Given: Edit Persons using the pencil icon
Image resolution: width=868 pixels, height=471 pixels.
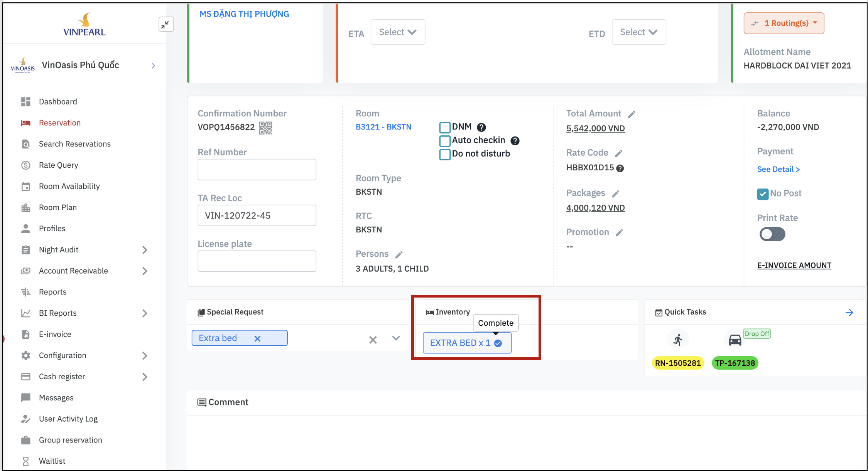Looking at the screenshot, I should pyautogui.click(x=399, y=254).
